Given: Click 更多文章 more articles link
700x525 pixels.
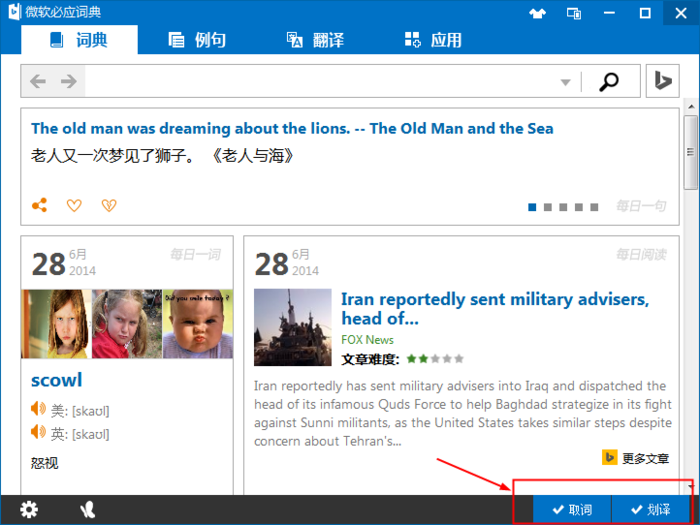Looking at the screenshot, I should [646, 458].
